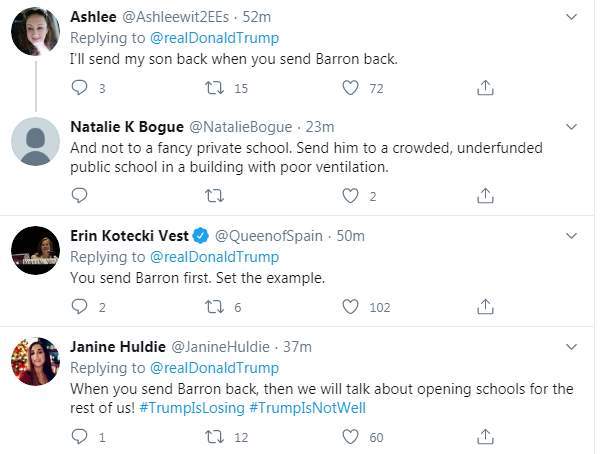Share Ashlee's tweet
Viewport: 602px width, 454px height.
click(x=485, y=88)
